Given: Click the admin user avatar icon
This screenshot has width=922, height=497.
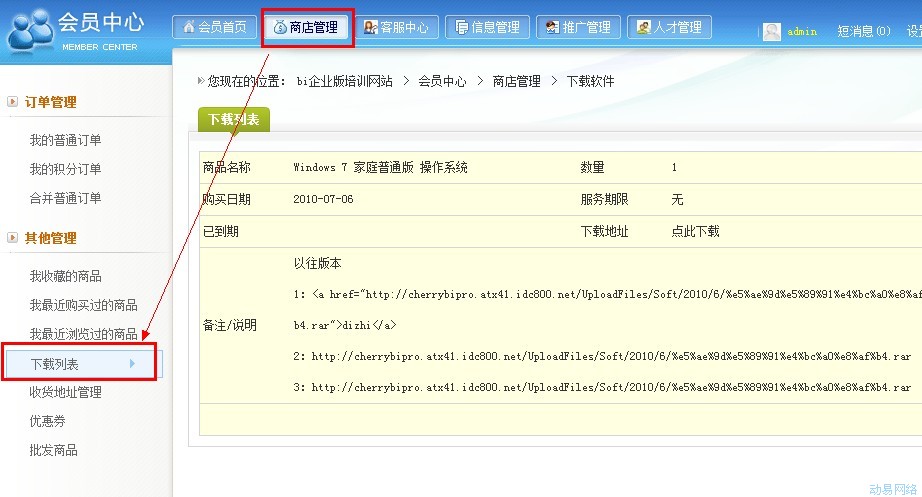Looking at the screenshot, I should [772, 32].
